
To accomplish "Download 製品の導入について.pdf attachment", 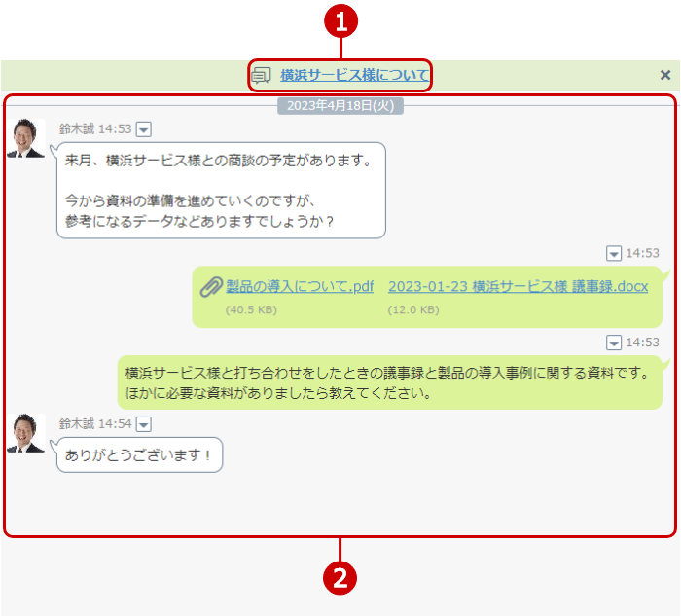I will click(300, 287).
